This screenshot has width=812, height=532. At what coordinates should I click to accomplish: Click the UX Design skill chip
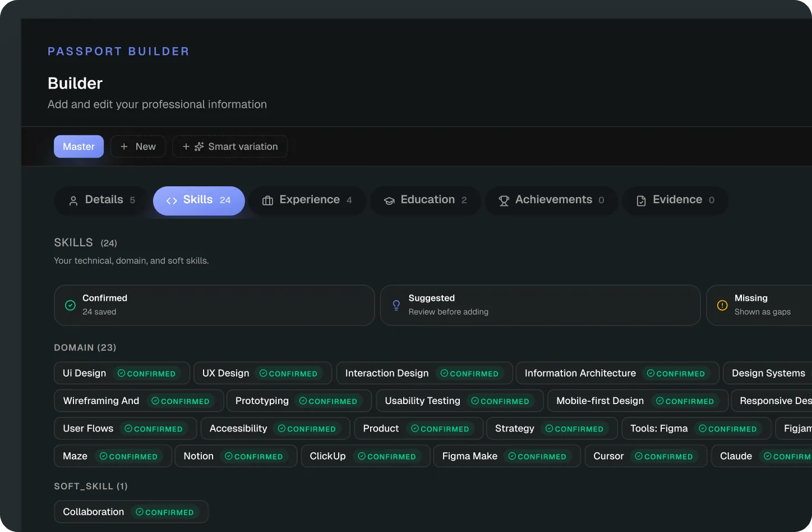pos(263,373)
